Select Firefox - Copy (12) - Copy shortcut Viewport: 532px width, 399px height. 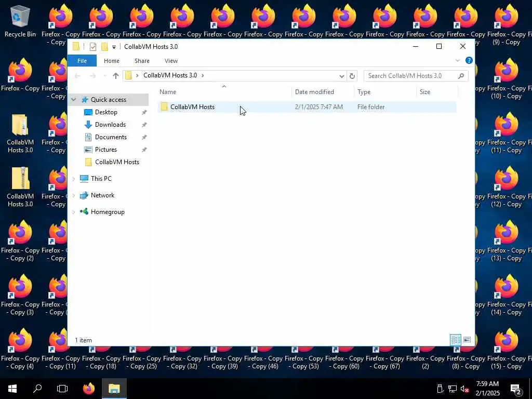point(506,187)
